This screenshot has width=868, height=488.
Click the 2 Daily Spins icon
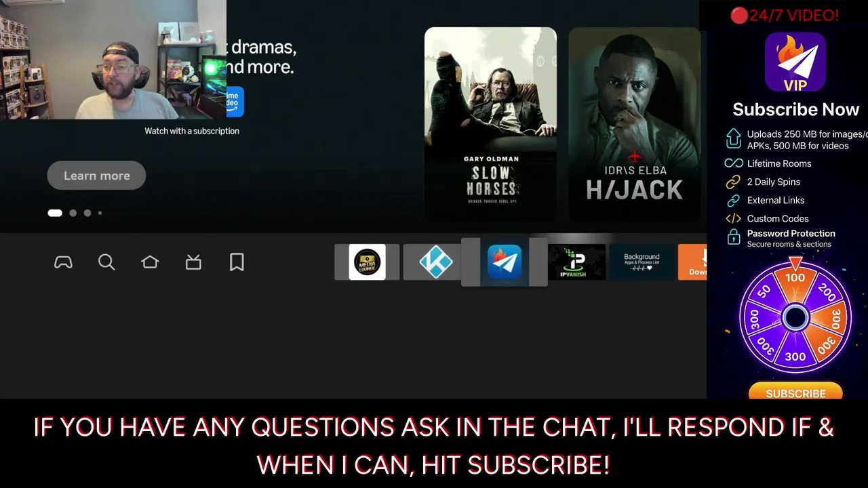click(733, 182)
